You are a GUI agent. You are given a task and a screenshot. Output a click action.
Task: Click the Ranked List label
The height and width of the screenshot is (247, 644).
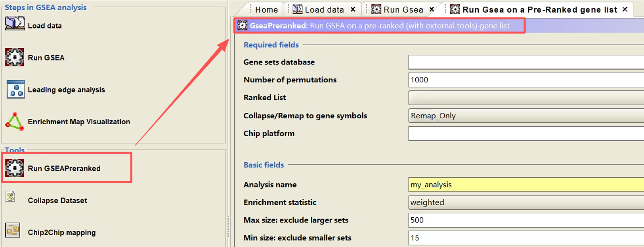pyautogui.click(x=264, y=98)
